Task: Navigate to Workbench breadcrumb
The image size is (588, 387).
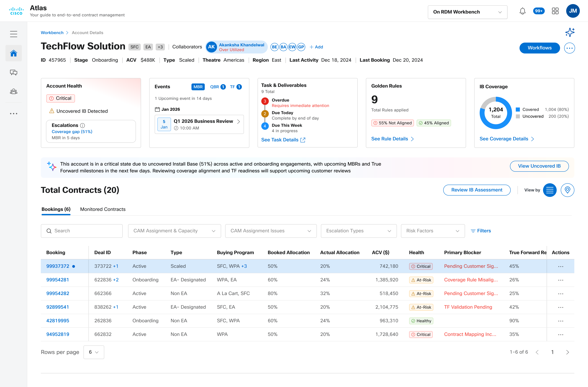Action: pyautogui.click(x=52, y=33)
